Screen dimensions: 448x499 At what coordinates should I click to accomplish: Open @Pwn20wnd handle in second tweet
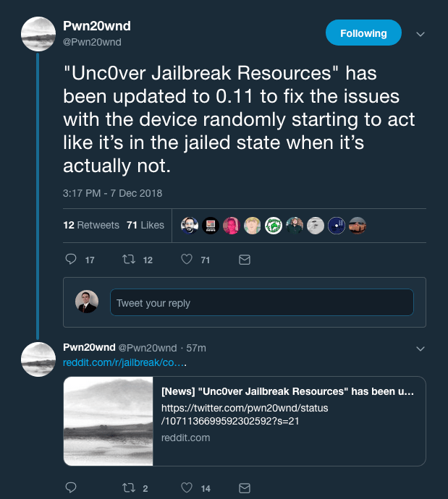coord(148,348)
